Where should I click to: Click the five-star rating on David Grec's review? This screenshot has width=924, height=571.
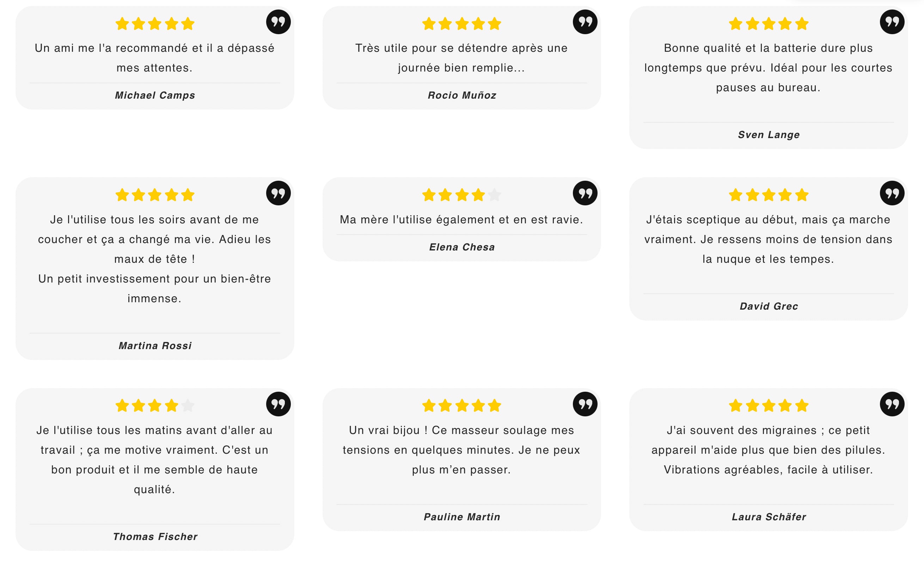point(768,195)
